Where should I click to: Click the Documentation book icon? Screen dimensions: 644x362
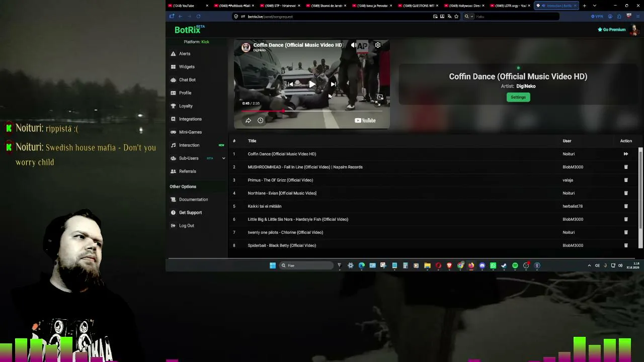[173, 200]
